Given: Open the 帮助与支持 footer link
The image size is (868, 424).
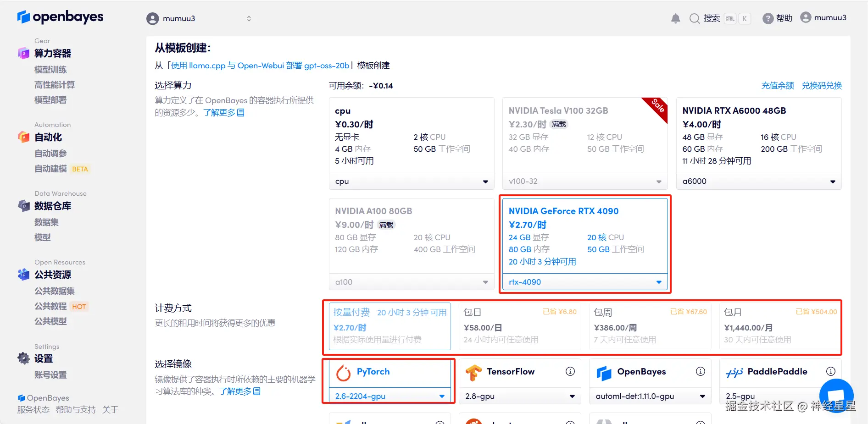Looking at the screenshot, I should 76,410.
